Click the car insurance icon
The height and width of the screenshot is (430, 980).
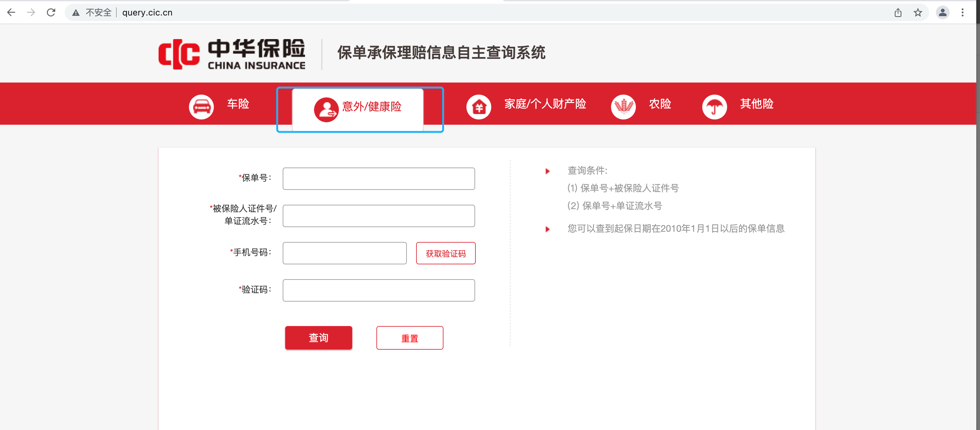click(x=201, y=107)
